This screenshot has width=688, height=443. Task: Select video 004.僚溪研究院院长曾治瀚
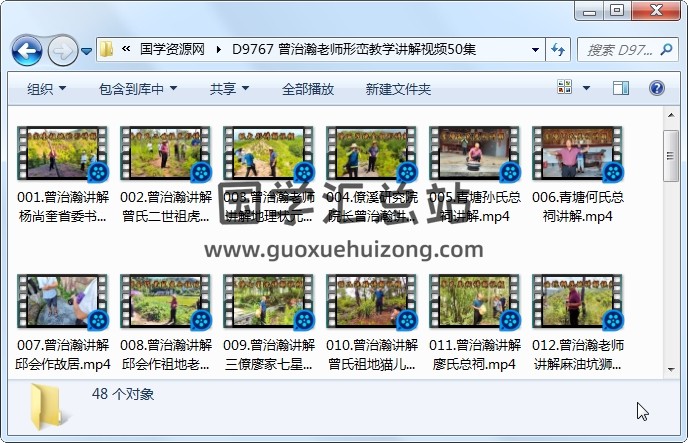[372, 175]
